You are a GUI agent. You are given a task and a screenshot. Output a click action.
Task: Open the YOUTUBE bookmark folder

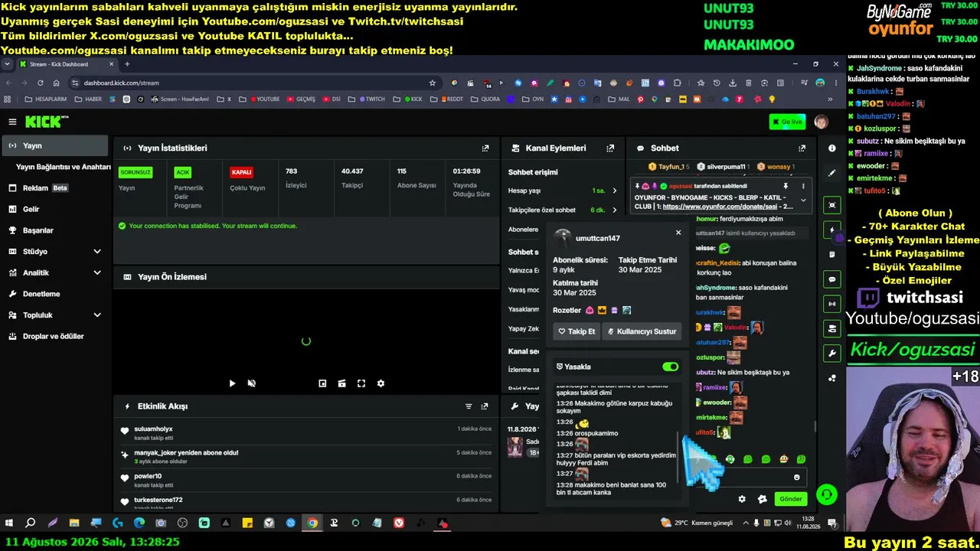pos(260,99)
